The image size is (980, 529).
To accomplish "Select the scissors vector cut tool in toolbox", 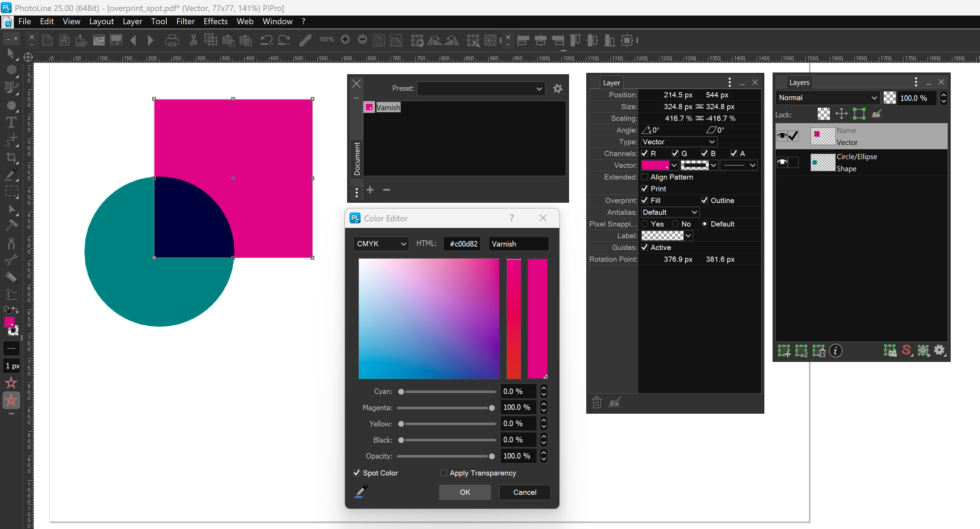I will [11, 260].
